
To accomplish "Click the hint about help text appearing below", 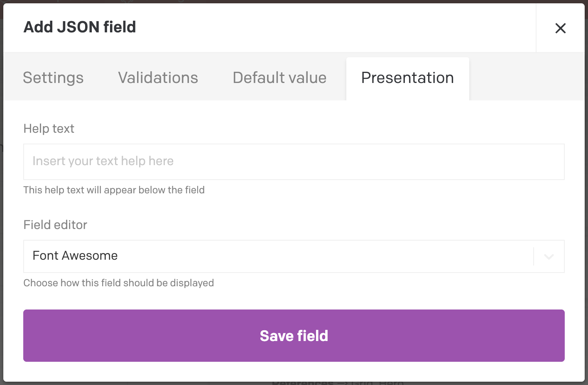I will click(x=114, y=190).
